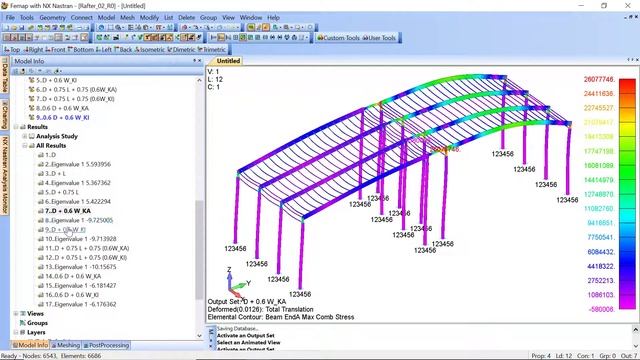
Task: Expand the Analysis Study node
Action: point(24,136)
